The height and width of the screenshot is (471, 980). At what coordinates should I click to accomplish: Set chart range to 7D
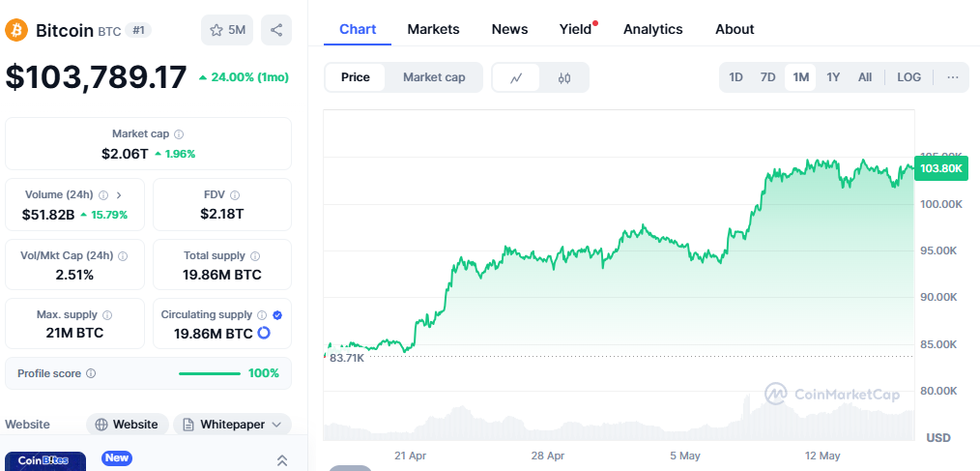(x=767, y=77)
